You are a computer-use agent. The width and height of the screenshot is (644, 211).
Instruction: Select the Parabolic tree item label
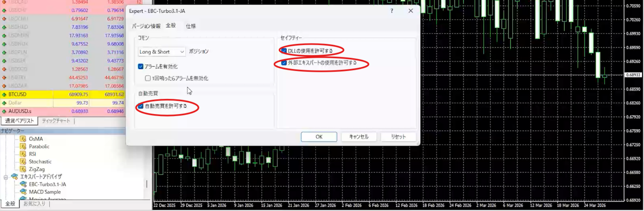point(39,146)
